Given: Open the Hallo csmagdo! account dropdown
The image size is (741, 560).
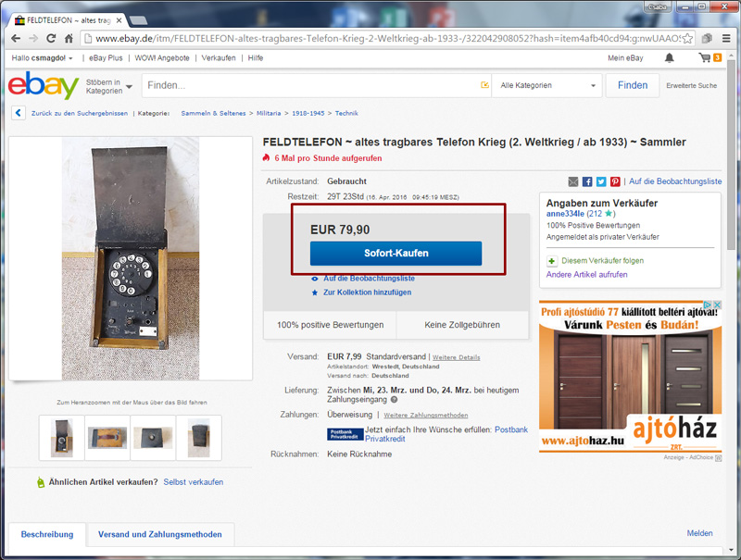Looking at the screenshot, I should [42, 58].
